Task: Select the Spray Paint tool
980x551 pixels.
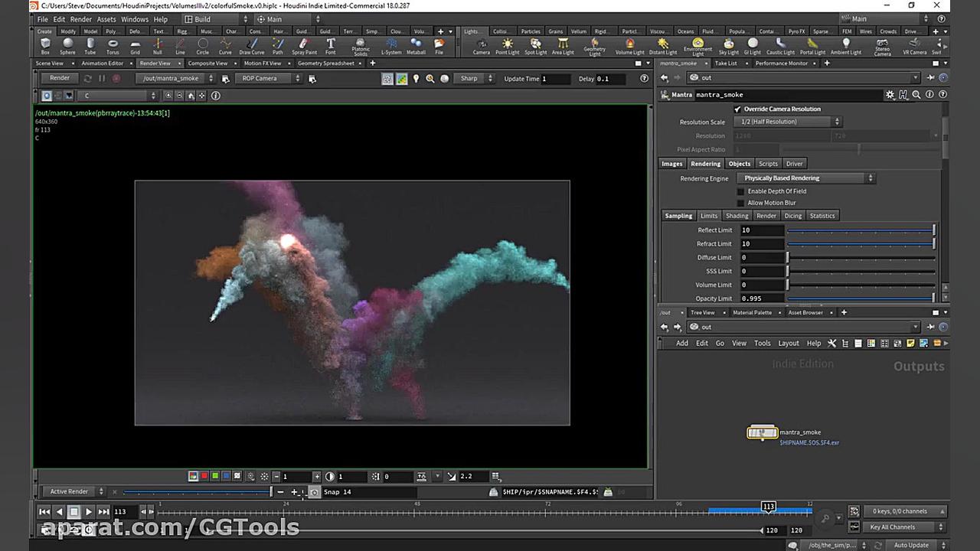Action: [304, 46]
